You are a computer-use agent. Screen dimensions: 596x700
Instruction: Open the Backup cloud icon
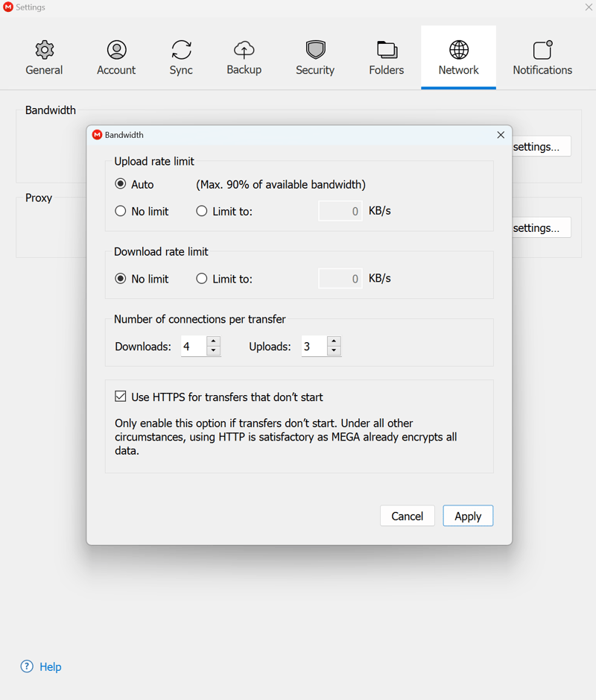tap(244, 50)
